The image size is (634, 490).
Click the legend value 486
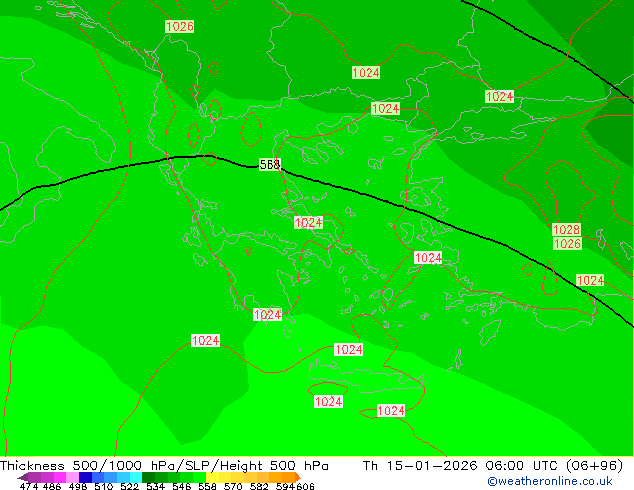coord(52,486)
